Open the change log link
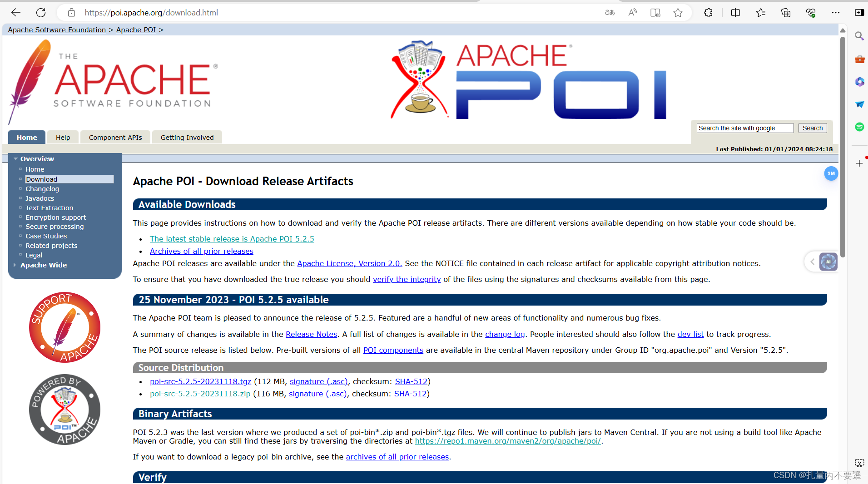The width and height of the screenshot is (868, 484). click(505, 334)
